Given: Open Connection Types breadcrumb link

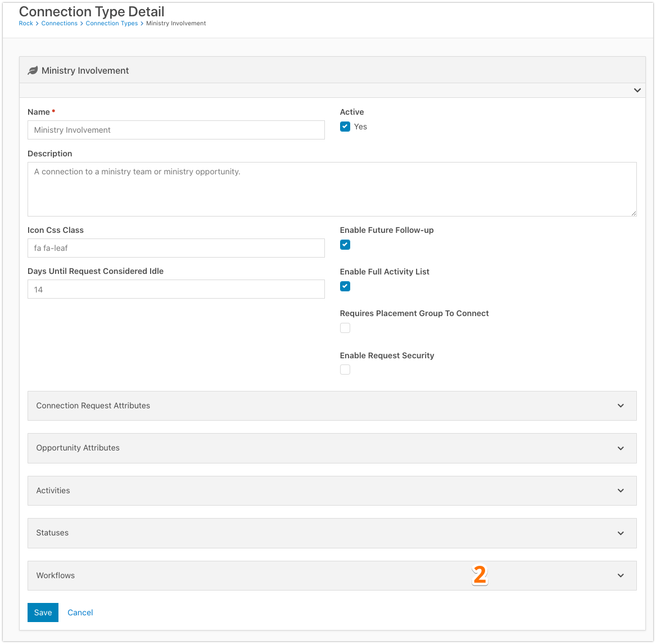Looking at the screenshot, I should click(x=112, y=24).
